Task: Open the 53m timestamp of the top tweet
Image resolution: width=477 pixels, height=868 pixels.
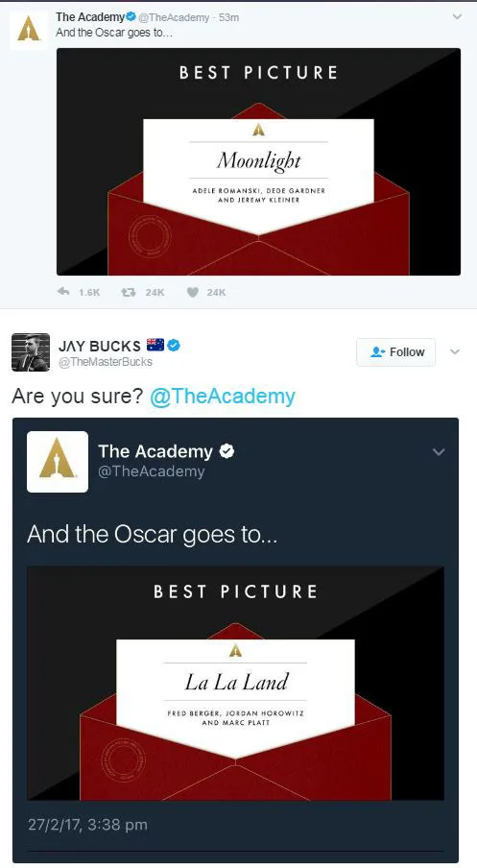Action: coord(229,17)
